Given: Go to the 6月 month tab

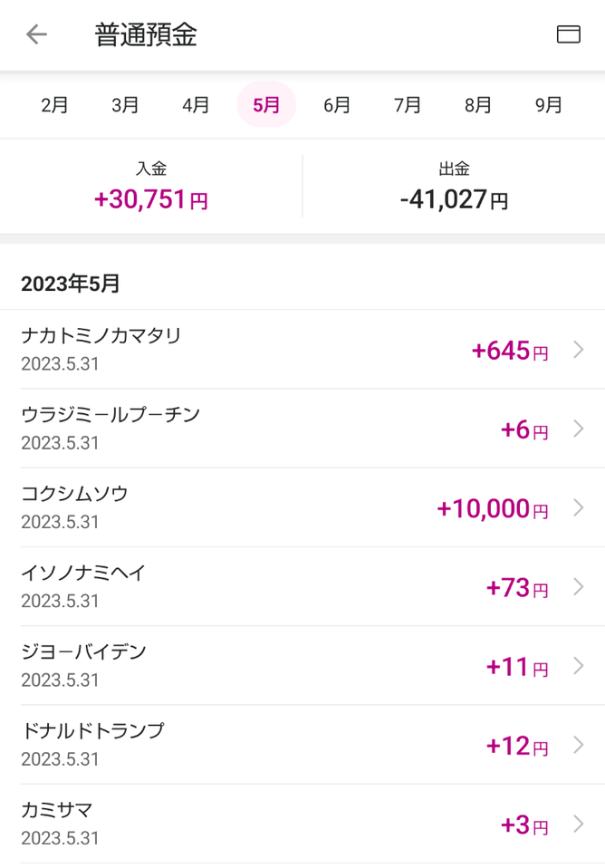Looking at the screenshot, I should pyautogui.click(x=337, y=105).
